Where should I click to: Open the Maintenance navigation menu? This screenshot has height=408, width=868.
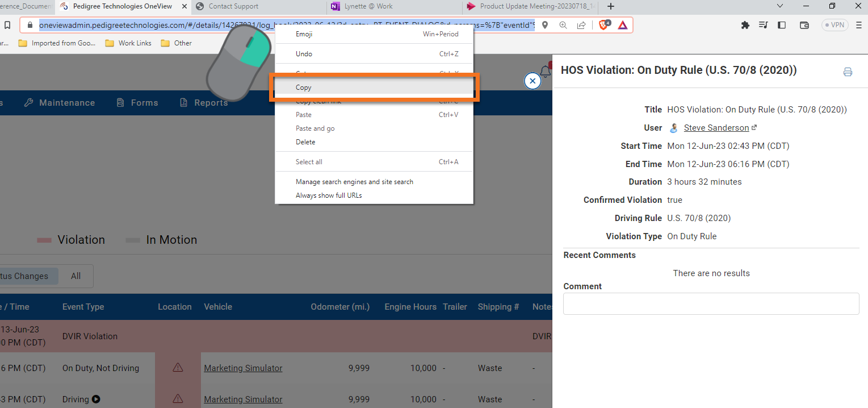pos(60,103)
